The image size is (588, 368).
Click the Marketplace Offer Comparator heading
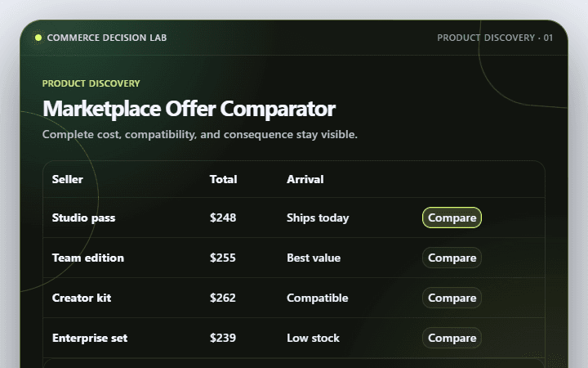[189, 109]
